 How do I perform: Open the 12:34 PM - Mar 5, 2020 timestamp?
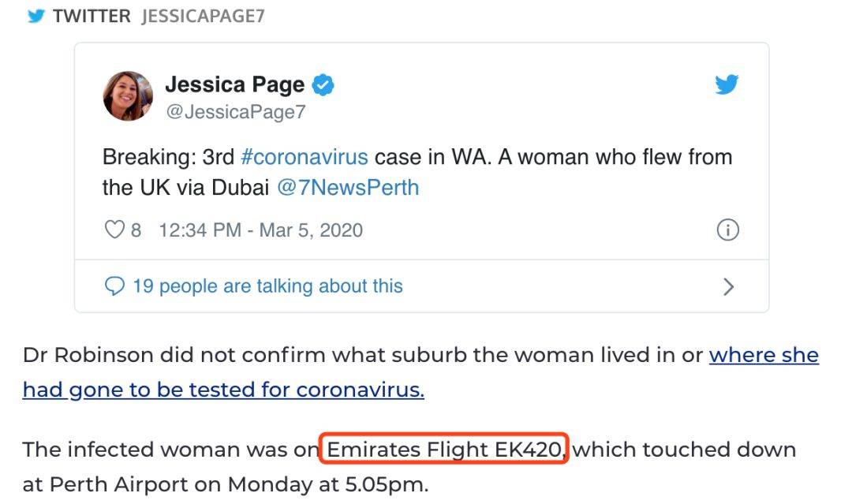(261, 230)
